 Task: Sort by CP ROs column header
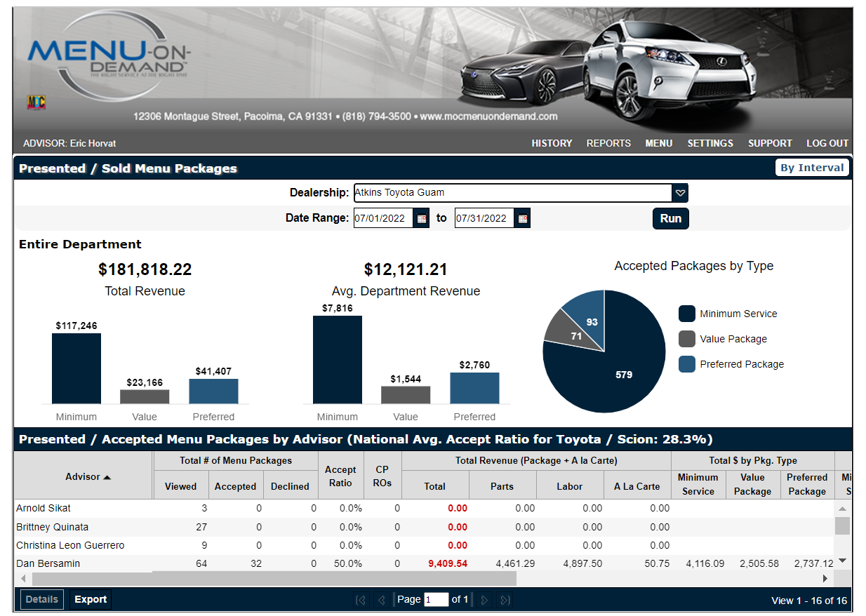[x=382, y=476]
